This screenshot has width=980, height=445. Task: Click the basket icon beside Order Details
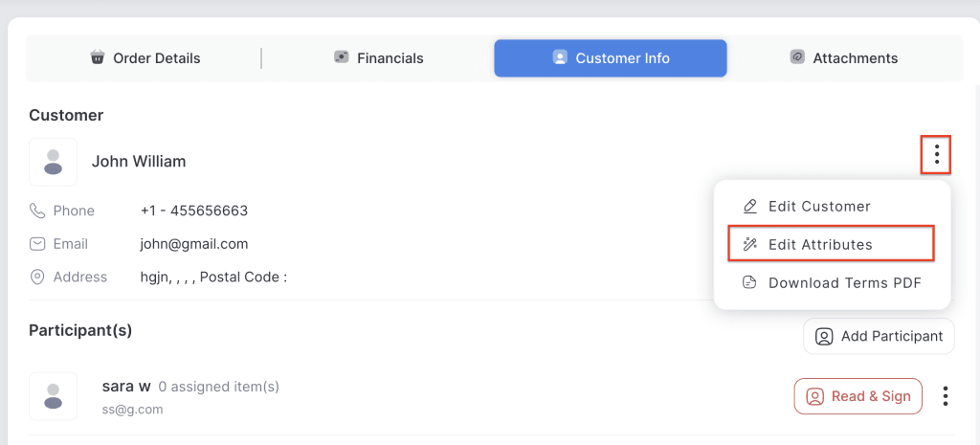coord(97,57)
